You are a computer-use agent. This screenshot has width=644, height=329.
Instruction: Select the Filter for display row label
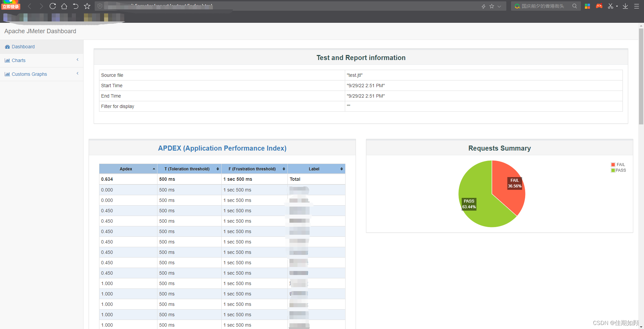[x=118, y=106]
